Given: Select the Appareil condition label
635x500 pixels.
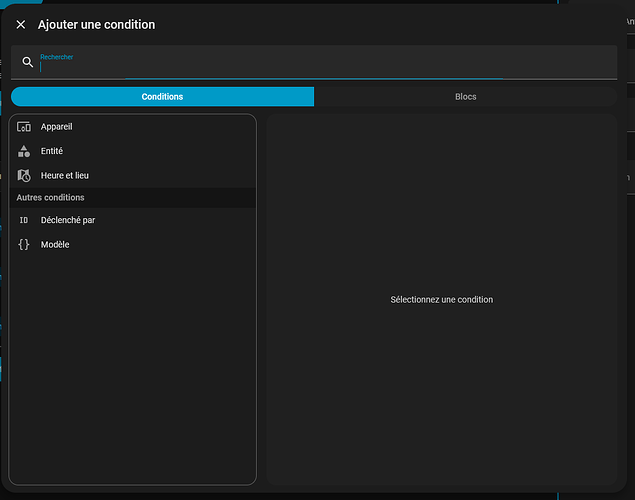Looking at the screenshot, I should pos(56,127).
